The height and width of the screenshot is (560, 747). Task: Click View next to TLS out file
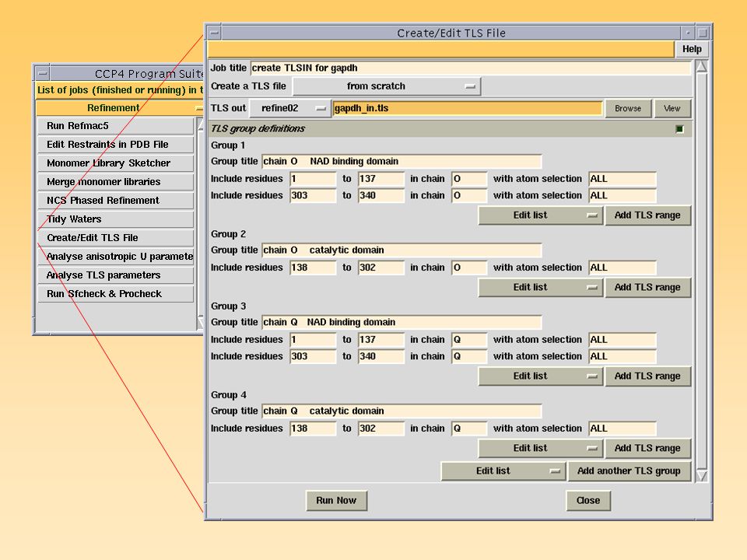pos(672,109)
